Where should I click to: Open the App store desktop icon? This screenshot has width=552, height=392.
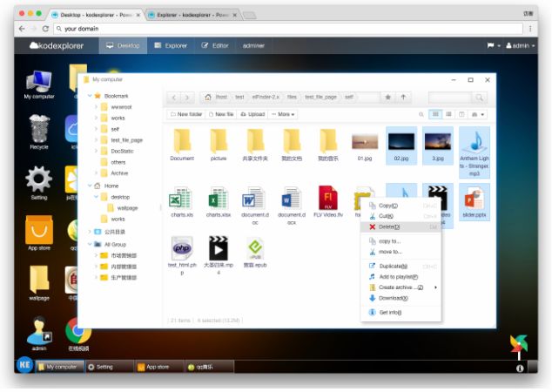(x=39, y=233)
